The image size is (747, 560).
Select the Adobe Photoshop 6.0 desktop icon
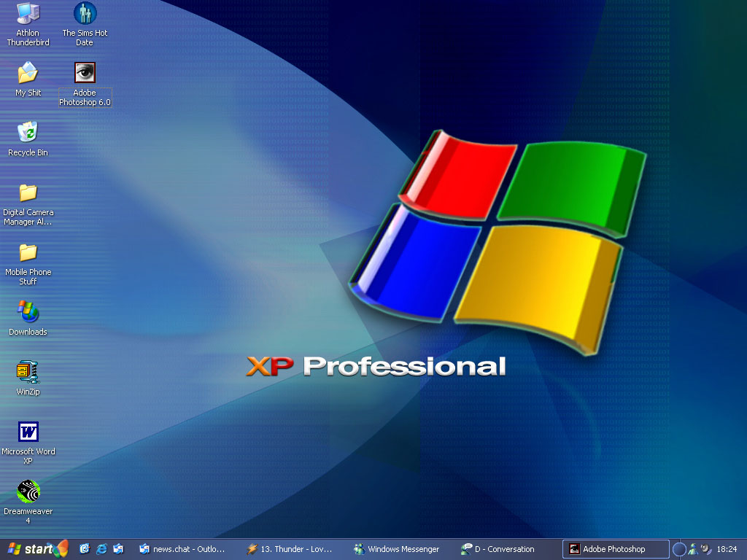point(85,73)
